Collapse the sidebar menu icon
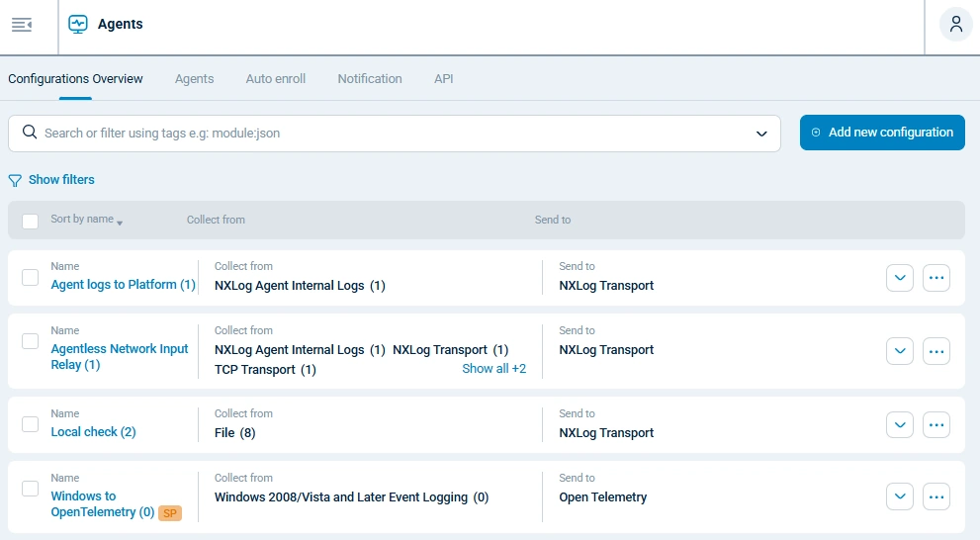 (22, 25)
